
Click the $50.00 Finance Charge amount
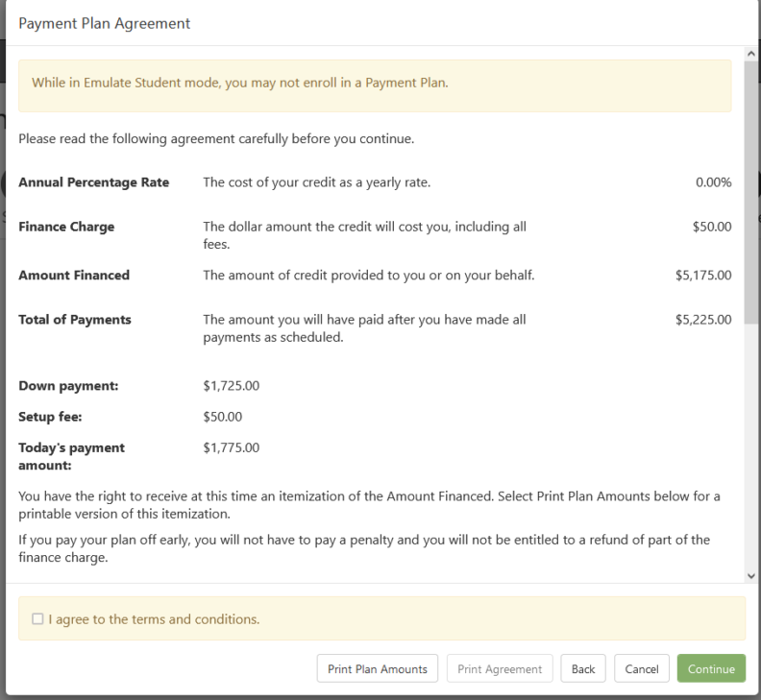pyautogui.click(x=712, y=228)
